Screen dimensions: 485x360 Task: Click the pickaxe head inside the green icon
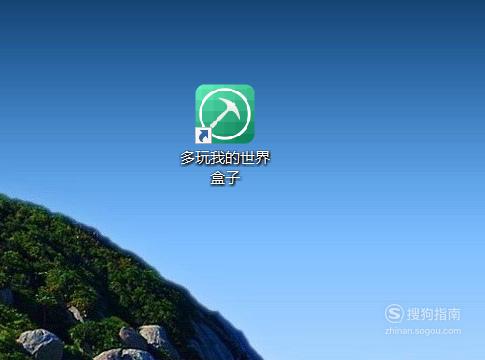click(231, 107)
